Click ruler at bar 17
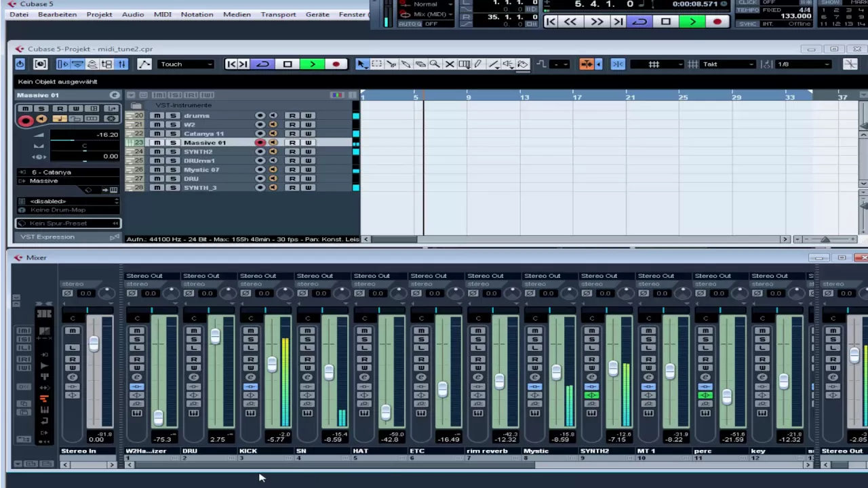Viewport: 868px width, 488px height. (576, 98)
